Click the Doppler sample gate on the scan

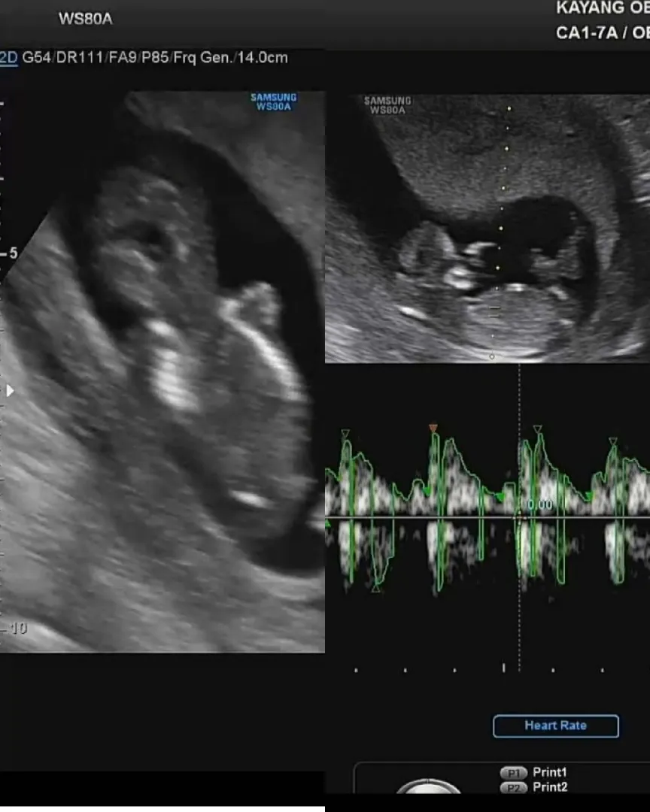495,312
